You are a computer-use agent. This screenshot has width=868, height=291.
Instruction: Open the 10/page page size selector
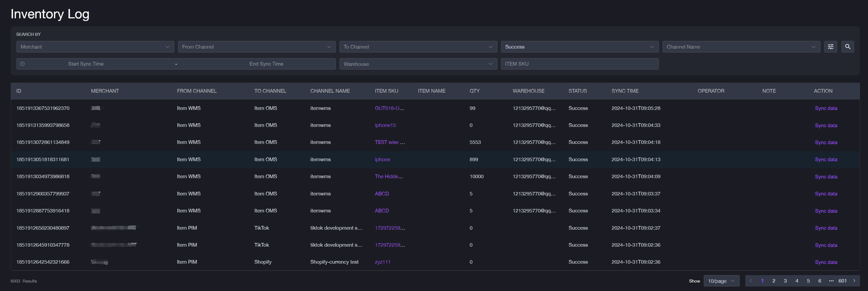coord(721,281)
